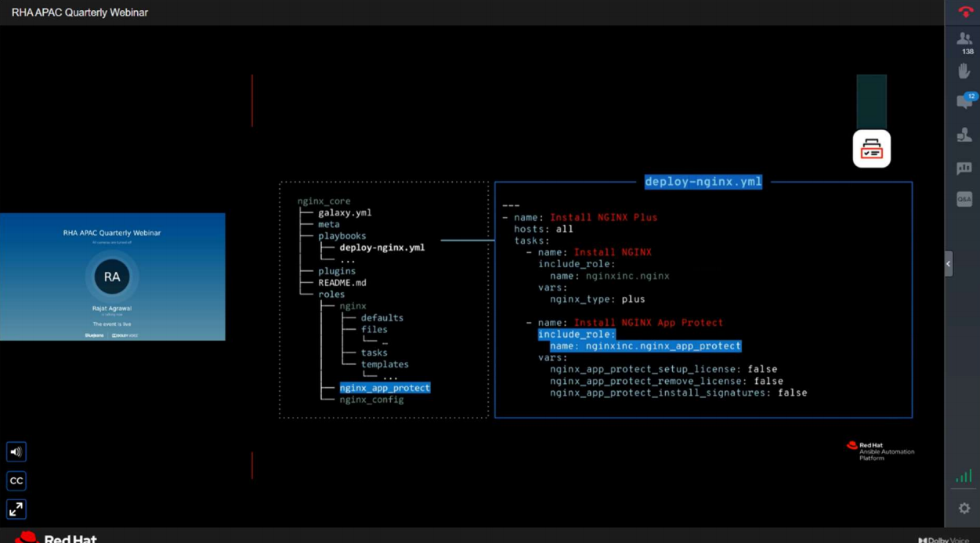This screenshot has height=543, width=980.
Task: Click galaxy.yml in the tree
Action: pyautogui.click(x=345, y=213)
